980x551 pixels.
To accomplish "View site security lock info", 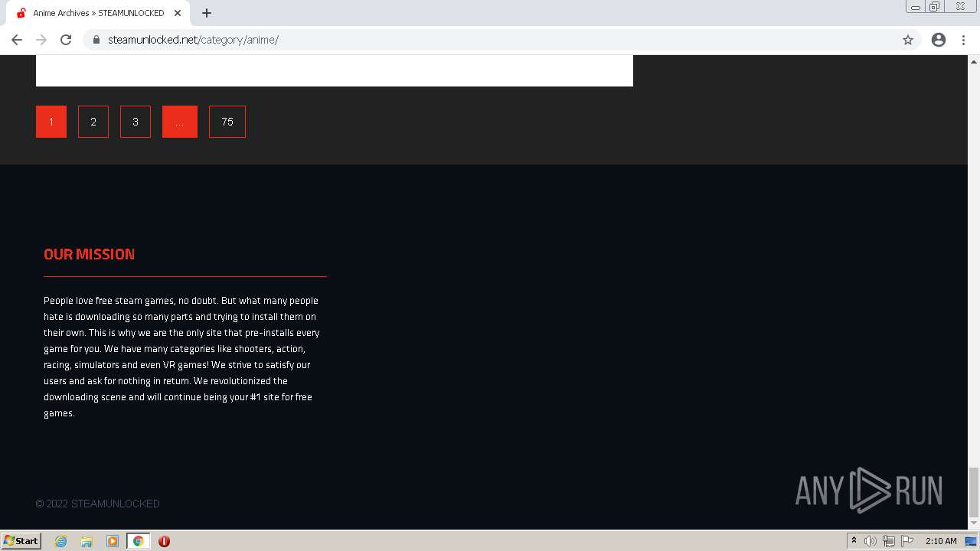I will click(x=96, y=40).
